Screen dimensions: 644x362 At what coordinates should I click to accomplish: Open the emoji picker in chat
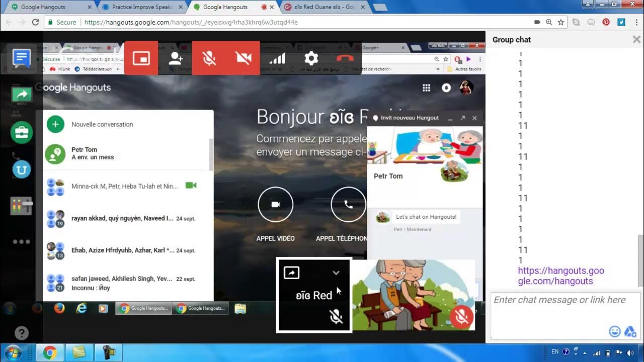tap(614, 331)
